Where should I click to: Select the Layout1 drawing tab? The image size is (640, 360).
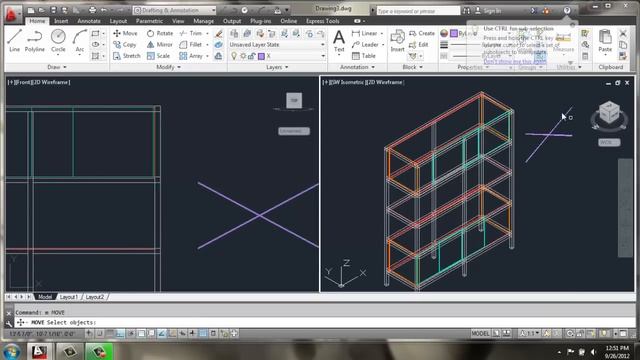click(69, 297)
